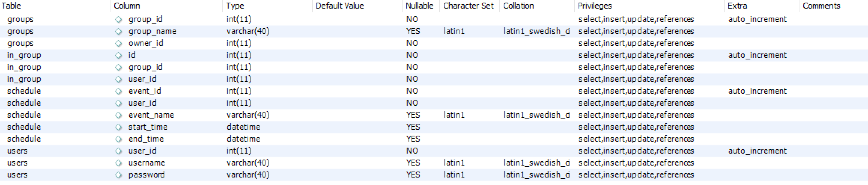Click diamond icon next to group_name

click(118, 31)
